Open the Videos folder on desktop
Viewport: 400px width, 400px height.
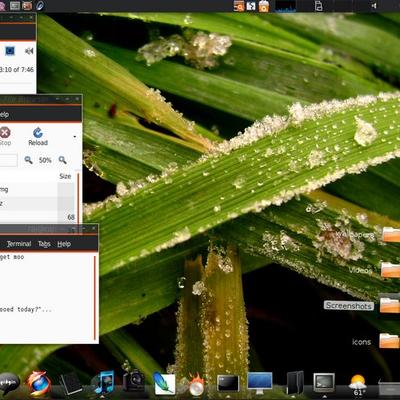pyautogui.click(x=390, y=270)
